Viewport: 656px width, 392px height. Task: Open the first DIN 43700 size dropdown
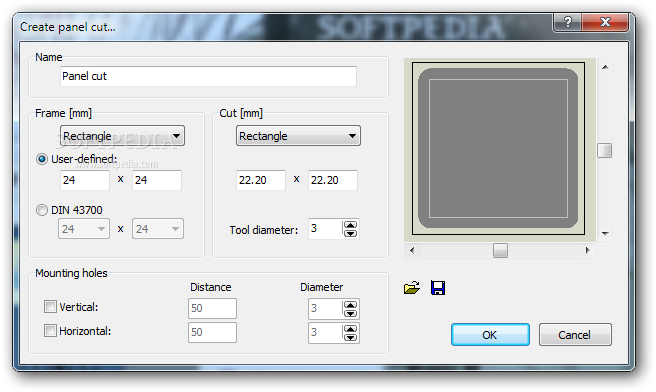(84, 229)
